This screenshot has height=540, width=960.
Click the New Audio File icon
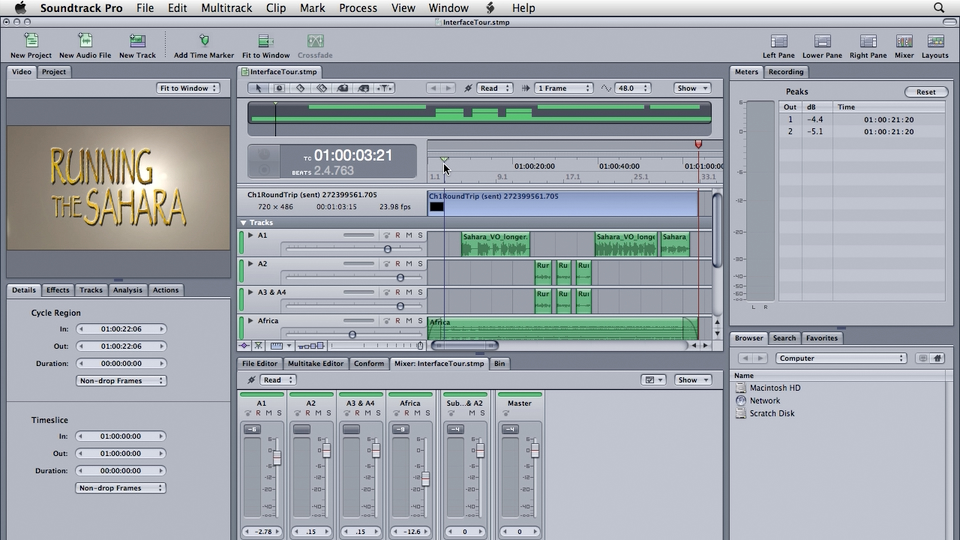pos(85,41)
